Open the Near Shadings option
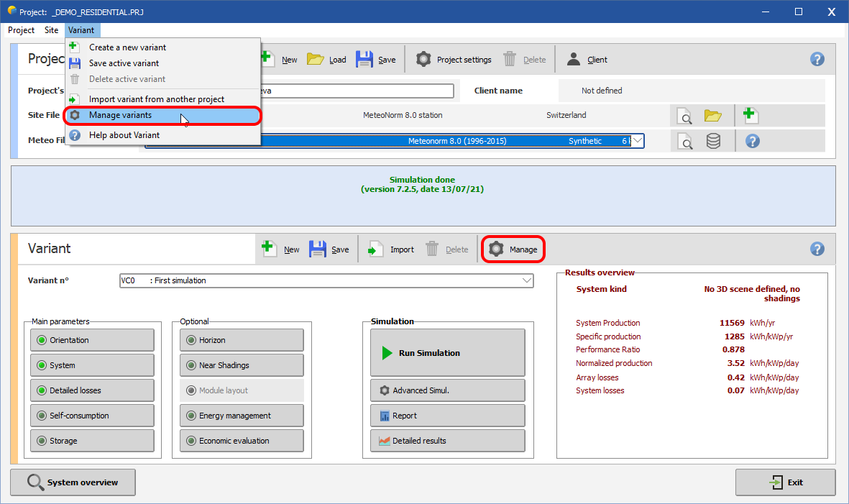849x504 pixels. pyautogui.click(x=242, y=365)
